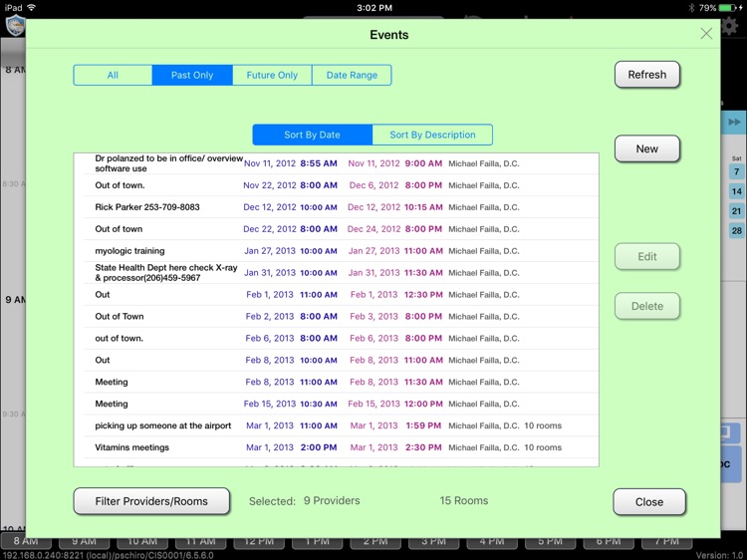
Task: Select the Meeting Feb 15, 2013 event
Action: (337, 405)
